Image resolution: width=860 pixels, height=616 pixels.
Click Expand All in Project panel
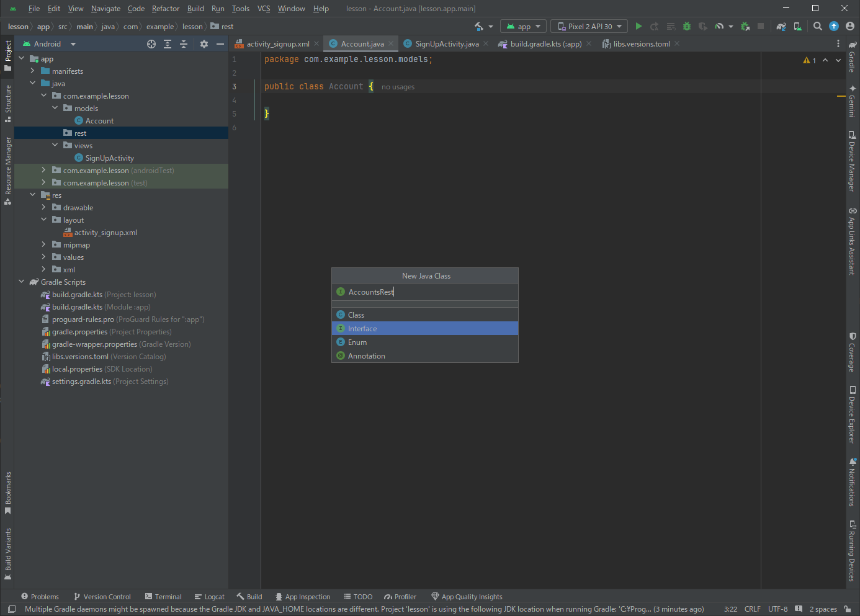click(168, 44)
